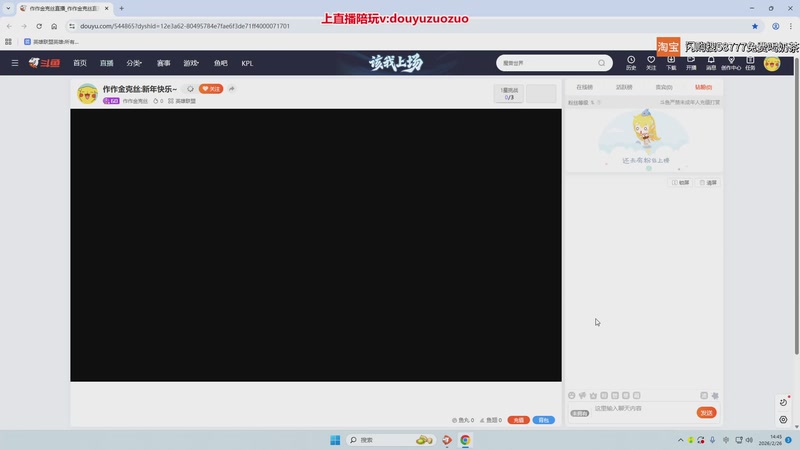Click the 英雄联盟 category link under title

pyautogui.click(x=182, y=101)
